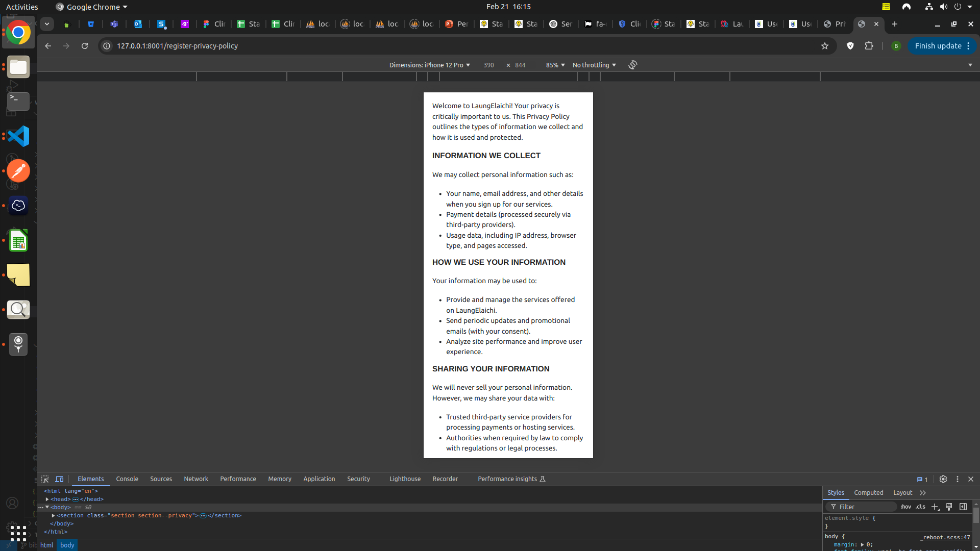
Task: Open the Extensions puzzle icon
Action: (x=869, y=46)
